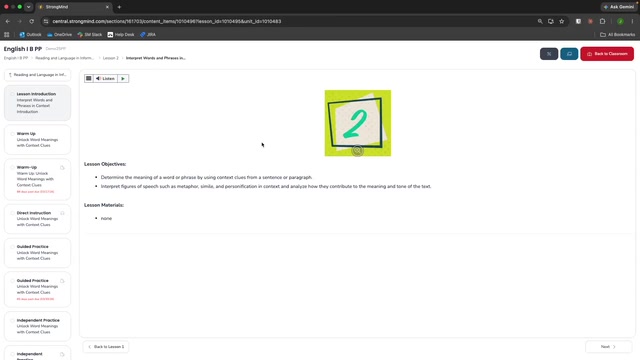Click the zoom magnifier icon in address bar
Image resolution: width=640 pixels, height=360 pixels.
point(540,21)
